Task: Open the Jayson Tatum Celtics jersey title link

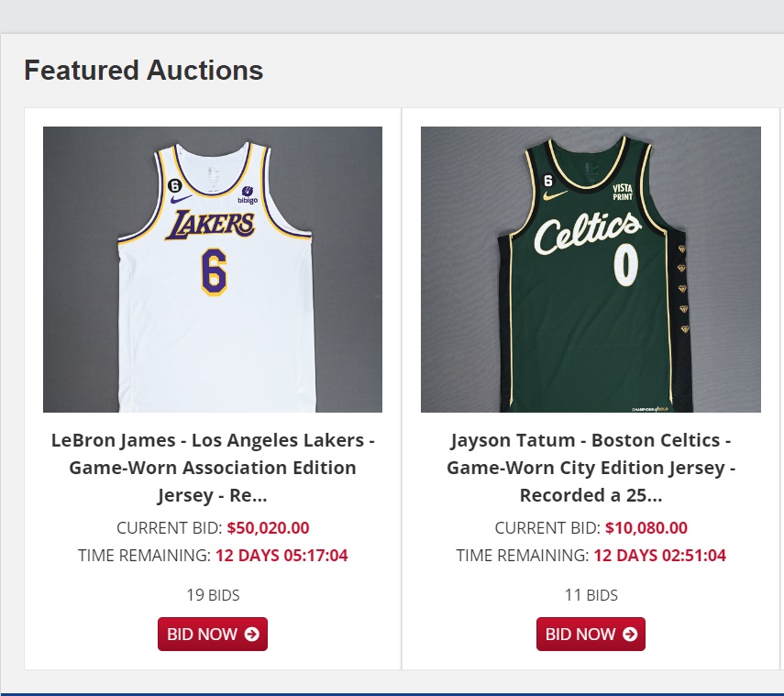Action: [591, 468]
